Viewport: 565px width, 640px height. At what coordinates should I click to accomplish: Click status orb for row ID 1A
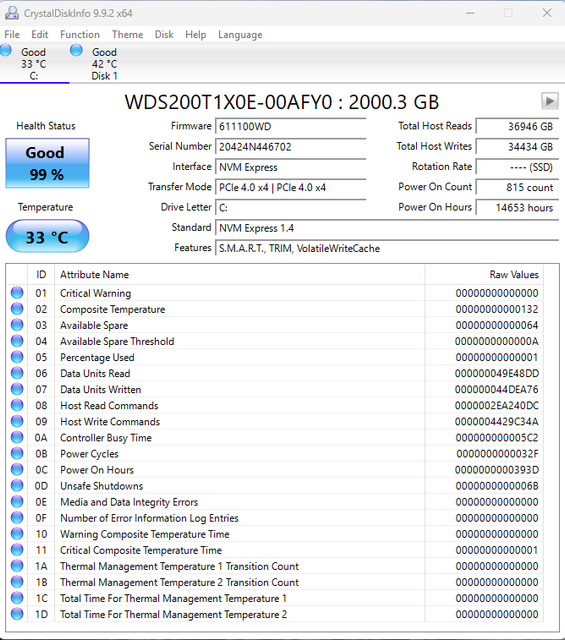(x=17, y=566)
